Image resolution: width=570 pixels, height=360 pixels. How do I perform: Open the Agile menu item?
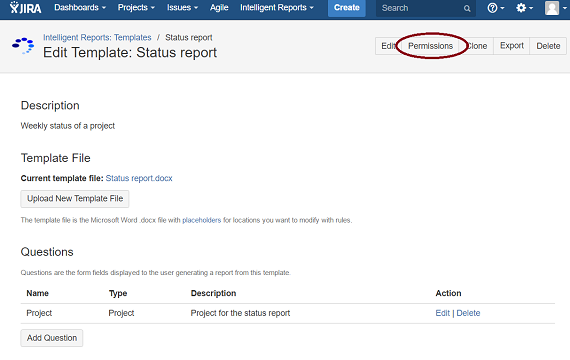[219, 8]
